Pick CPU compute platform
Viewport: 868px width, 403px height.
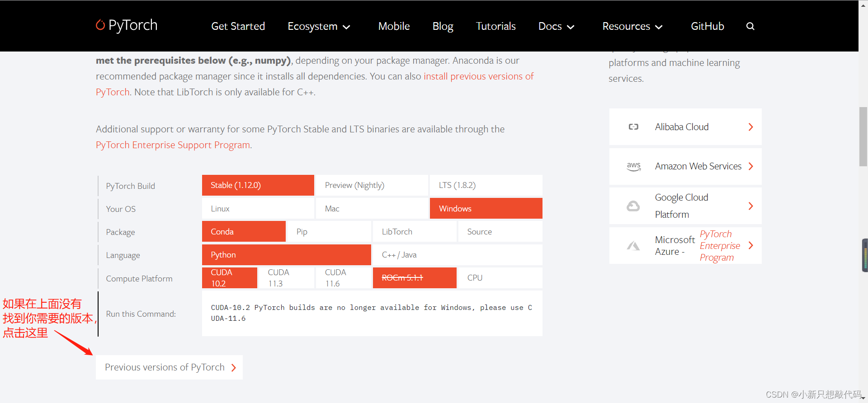tap(500, 278)
